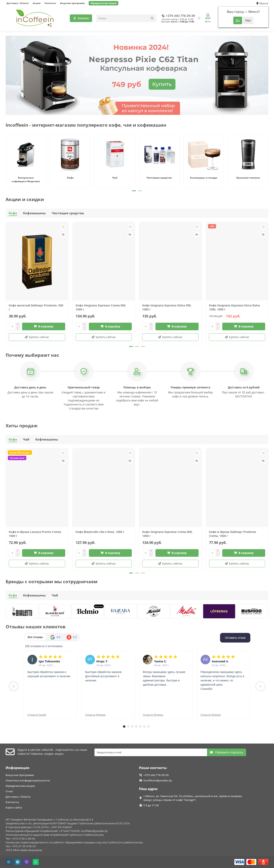Open the WhatsApp footer icon
274x868 pixels.
[36, 862]
